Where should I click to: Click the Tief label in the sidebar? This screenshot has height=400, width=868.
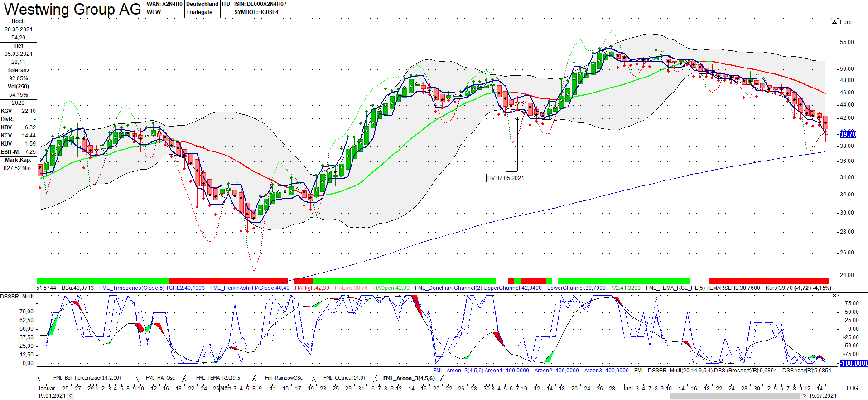[x=18, y=46]
